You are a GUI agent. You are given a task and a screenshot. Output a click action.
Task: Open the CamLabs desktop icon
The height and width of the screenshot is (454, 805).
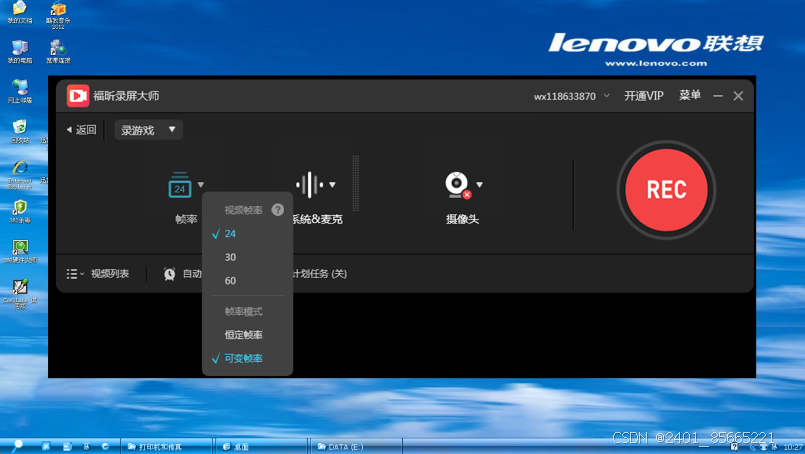[20, 294]
